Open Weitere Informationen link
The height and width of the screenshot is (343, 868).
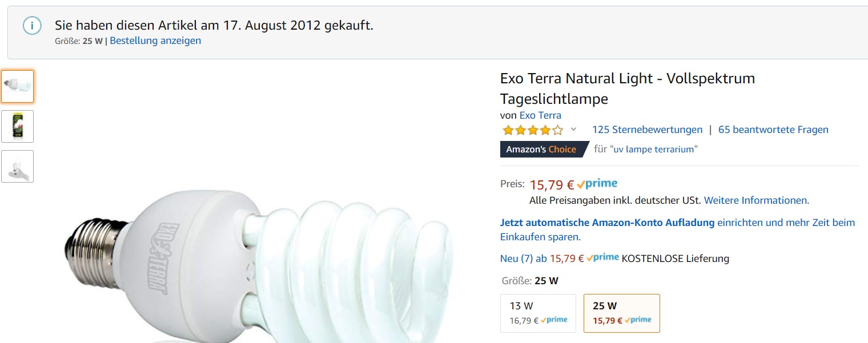click(x=756, y=200)
